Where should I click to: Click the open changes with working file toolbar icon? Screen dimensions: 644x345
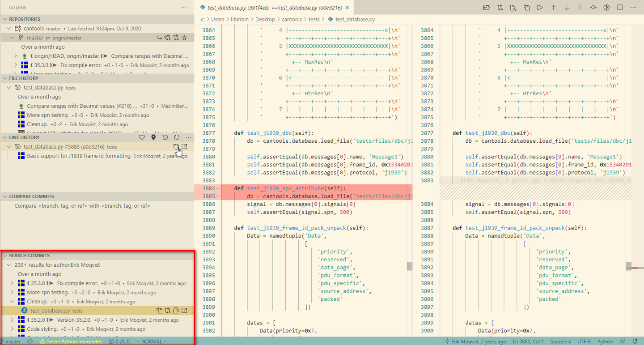(x=513, y=8)
